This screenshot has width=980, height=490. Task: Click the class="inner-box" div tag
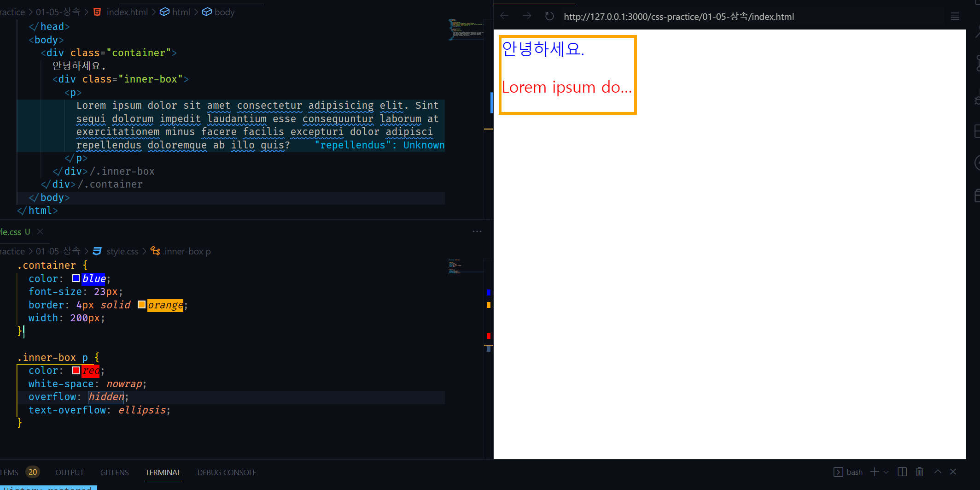121,79
